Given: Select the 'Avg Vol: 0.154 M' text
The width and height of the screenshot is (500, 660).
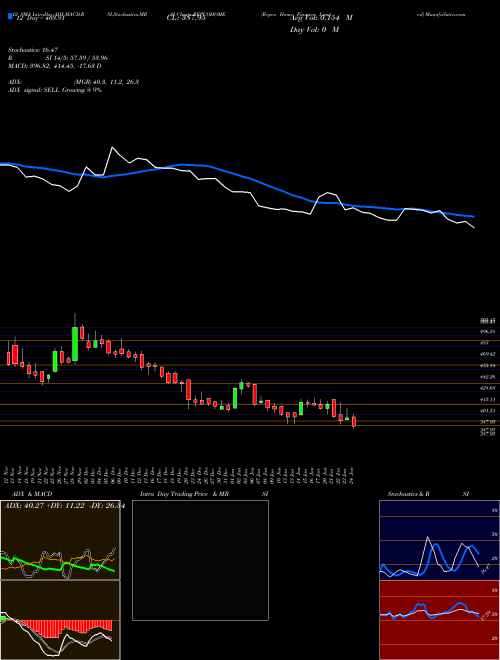Looking at the screenshot, I should coord(321,18).
